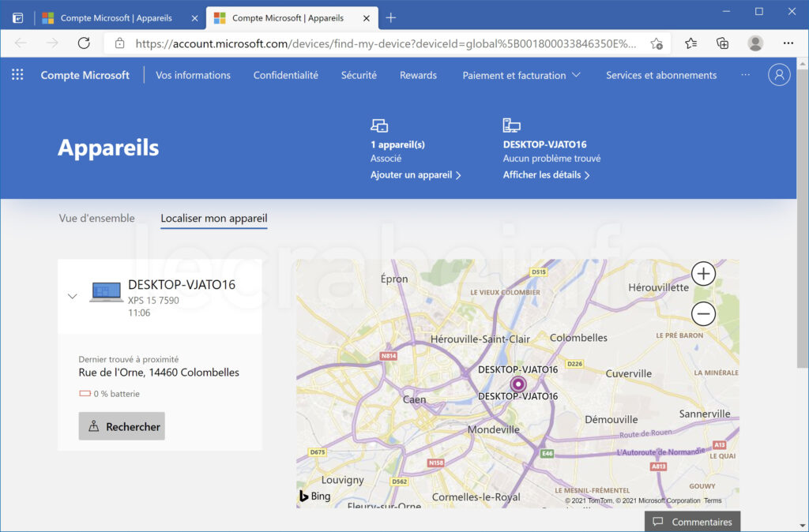
Task: Switch to the first browser tab
Action: [120, 18]
